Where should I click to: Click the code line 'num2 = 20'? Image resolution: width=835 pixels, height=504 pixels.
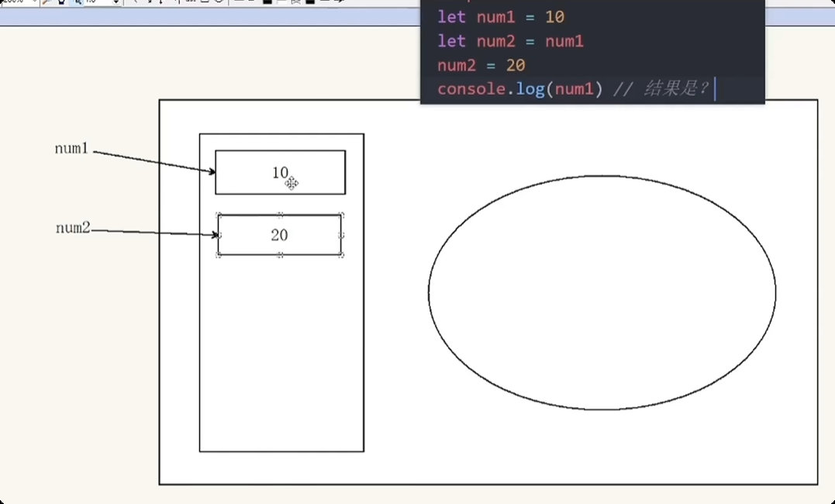point(481,65)
